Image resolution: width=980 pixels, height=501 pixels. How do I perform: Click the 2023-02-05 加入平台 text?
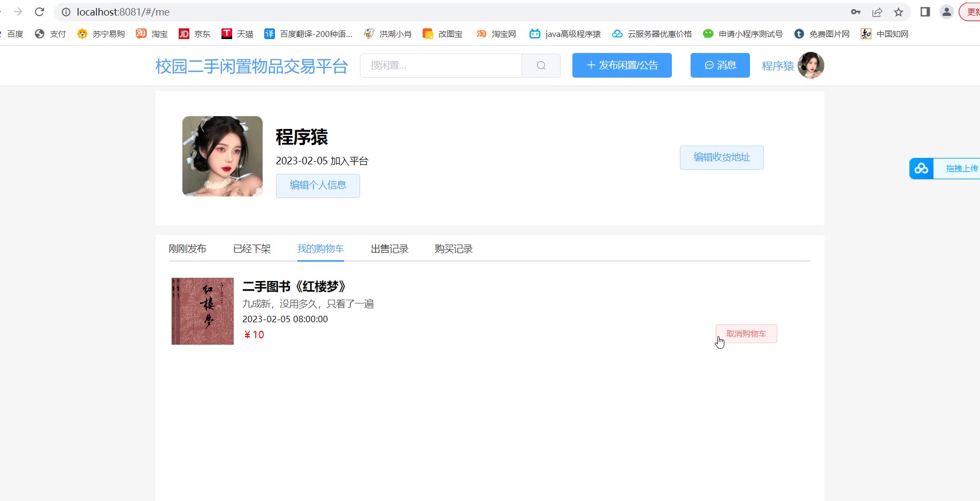click(322, 161)
